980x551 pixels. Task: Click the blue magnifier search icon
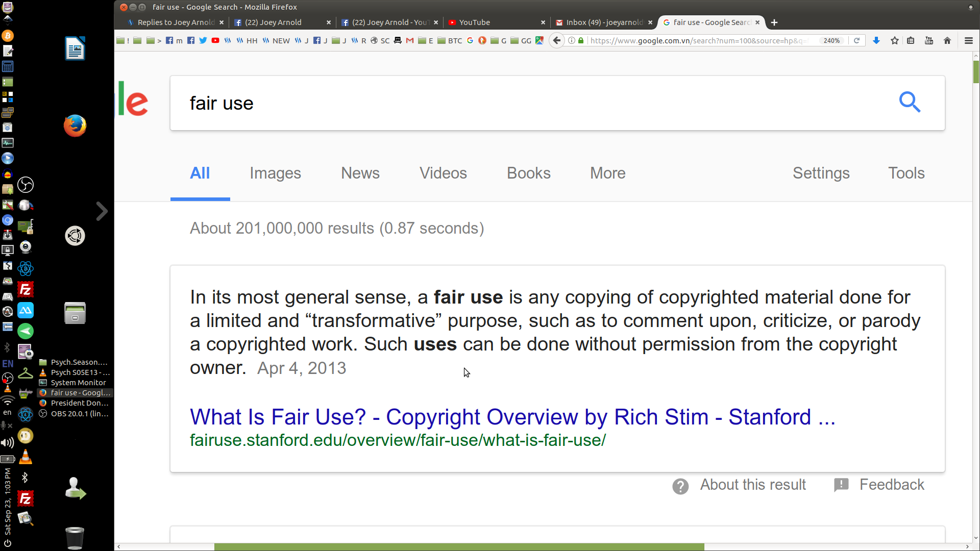coord(910,103)
